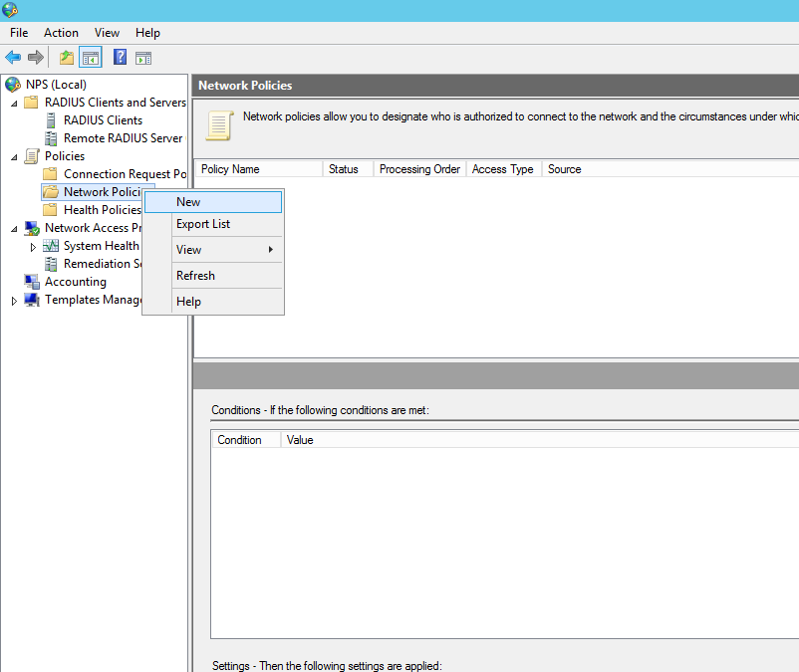Viewport: 799px width, 672px height.
Task: Click the title bar application globe icon
Action: [x=10, y=10]
